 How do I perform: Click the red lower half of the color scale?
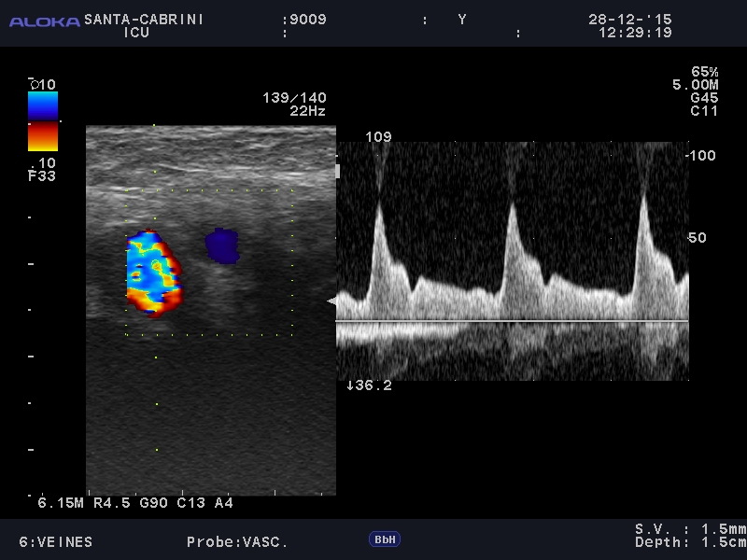[x=43, y=137]
